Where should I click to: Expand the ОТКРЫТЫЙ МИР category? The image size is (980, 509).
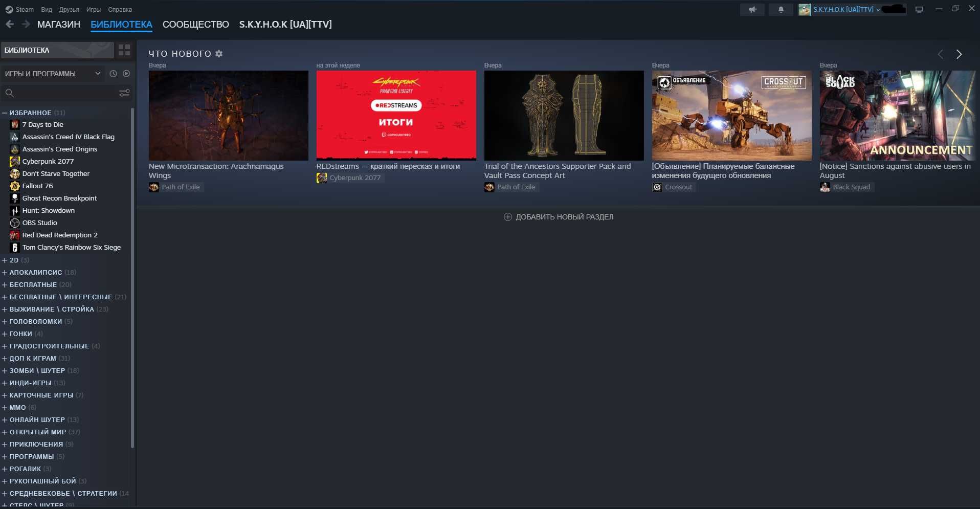click(x=5, y=432)
